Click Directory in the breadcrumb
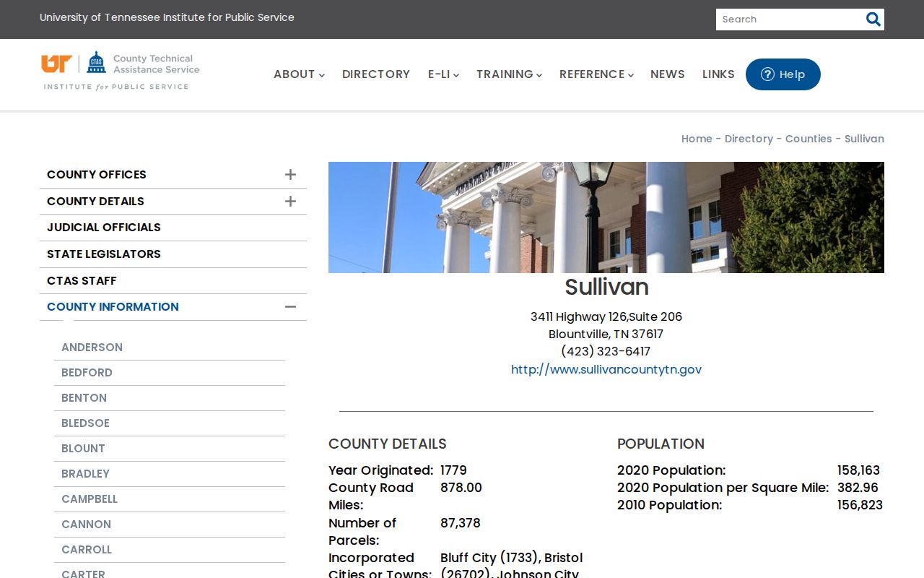Image resolution: width=924 pixels, height=578 pixels. (x=749, y=139)
